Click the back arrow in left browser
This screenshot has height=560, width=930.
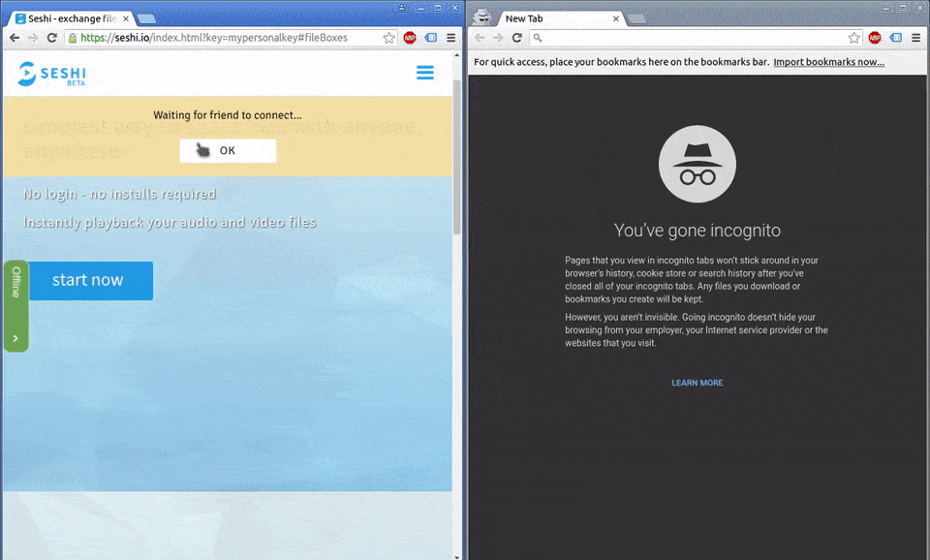point(14,38)
